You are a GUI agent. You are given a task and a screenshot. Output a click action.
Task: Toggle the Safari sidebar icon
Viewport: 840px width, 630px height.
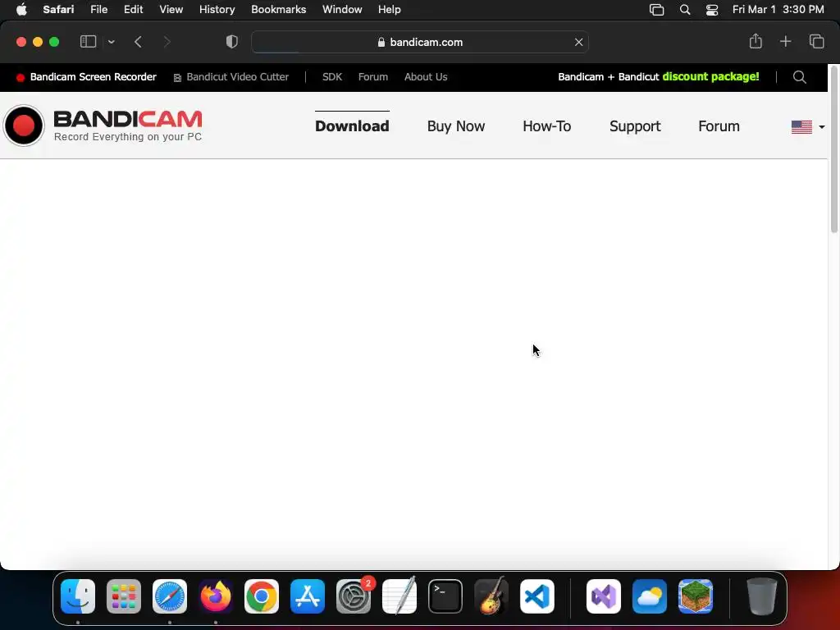(x=88, y=42)
